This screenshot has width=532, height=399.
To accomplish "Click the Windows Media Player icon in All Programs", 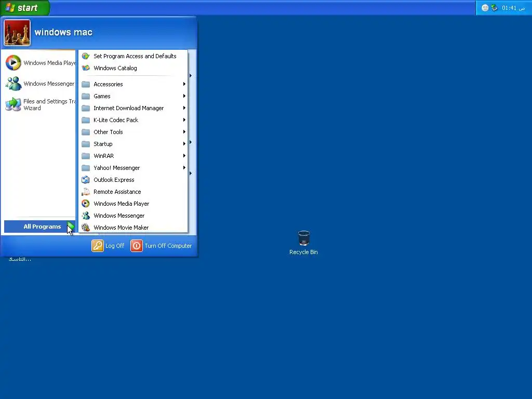I will coord(86,204).
